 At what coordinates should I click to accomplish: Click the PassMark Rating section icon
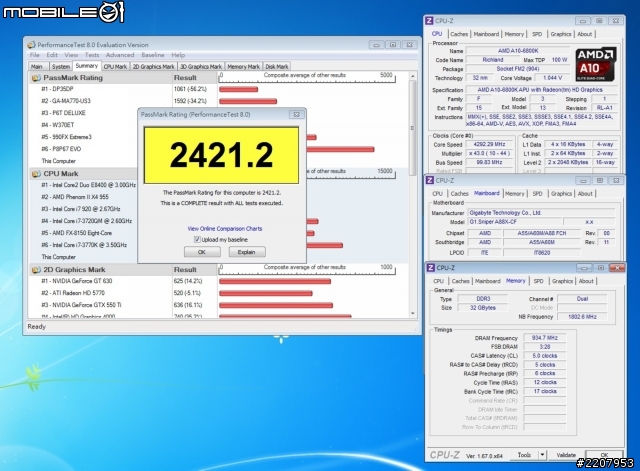[x=36, y=78]
